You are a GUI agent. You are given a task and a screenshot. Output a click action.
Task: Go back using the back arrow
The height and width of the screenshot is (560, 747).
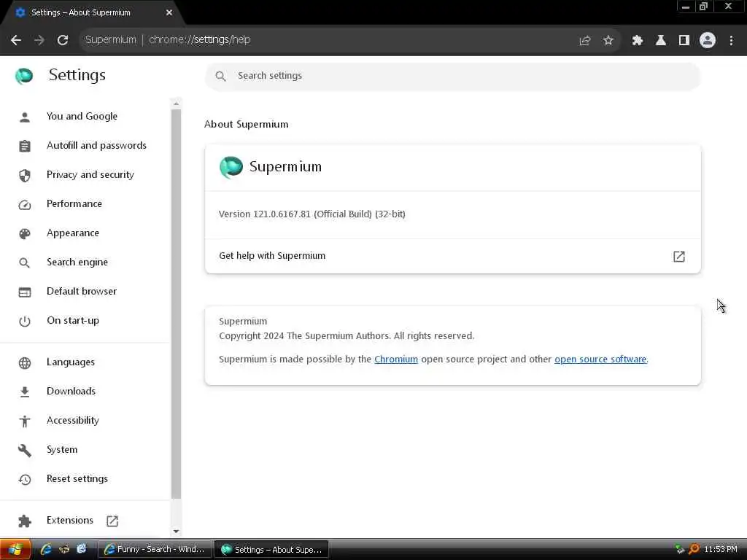pyautogui.click(x=16, y=40)
